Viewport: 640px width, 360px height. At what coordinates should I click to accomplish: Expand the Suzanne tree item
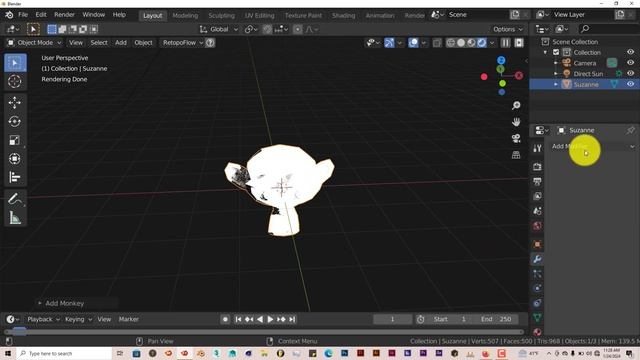[x=556, y=84]
